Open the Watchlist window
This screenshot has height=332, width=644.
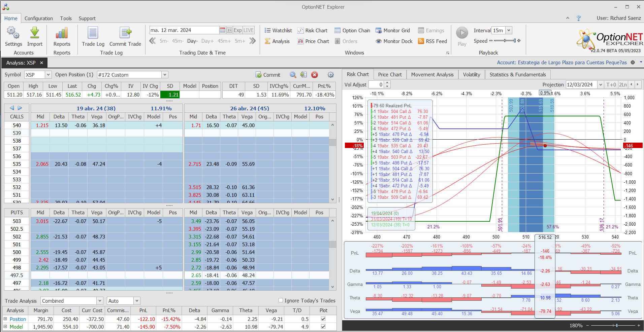tap(278, 31)
